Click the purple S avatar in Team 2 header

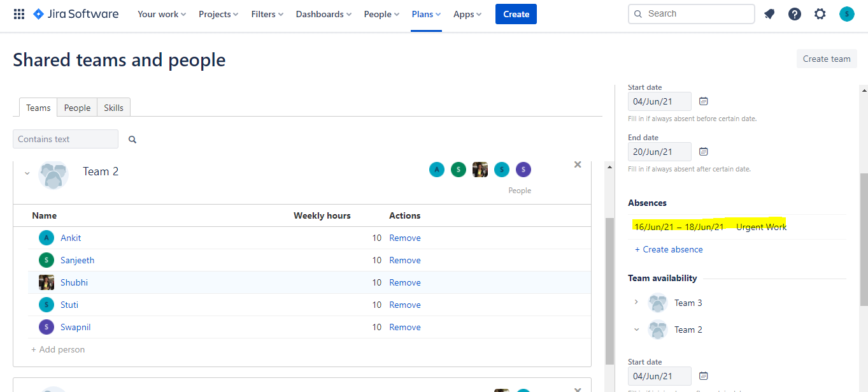pyautogui.click(x=523, y=170)
